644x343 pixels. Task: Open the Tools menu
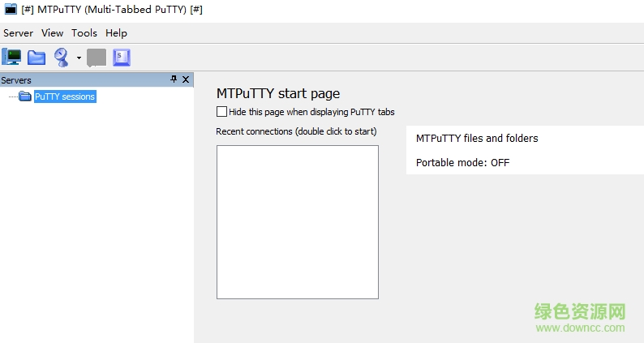point(84,33)
